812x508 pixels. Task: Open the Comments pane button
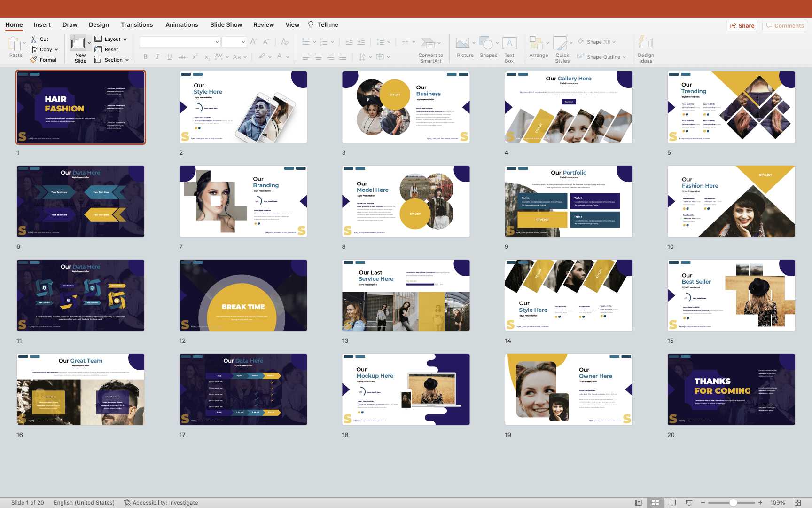[x=785, y=25]
